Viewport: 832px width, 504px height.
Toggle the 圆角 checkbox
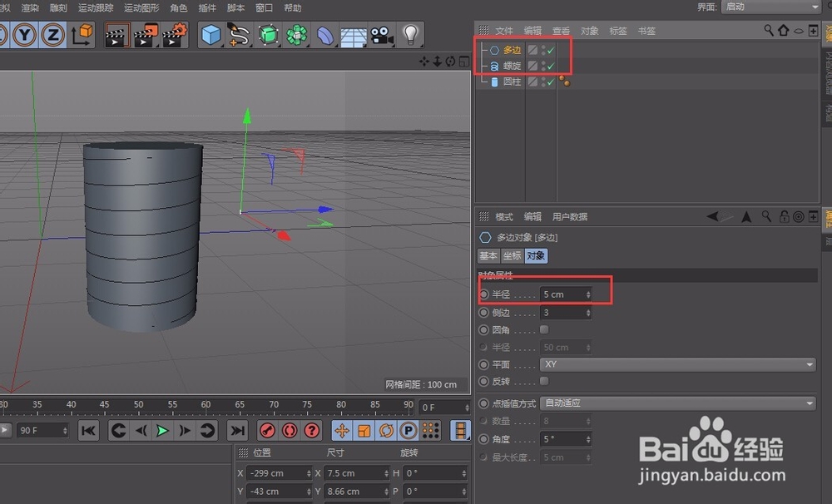coord(544,330)
